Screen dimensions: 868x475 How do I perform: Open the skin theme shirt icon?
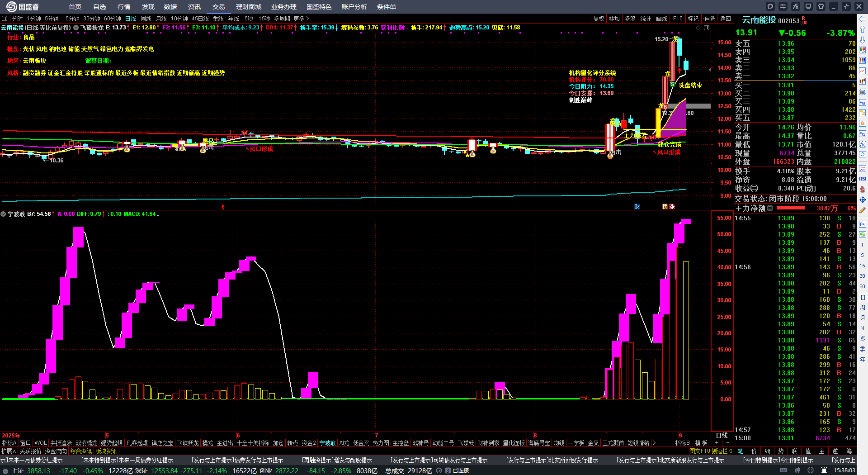point(821,6)
